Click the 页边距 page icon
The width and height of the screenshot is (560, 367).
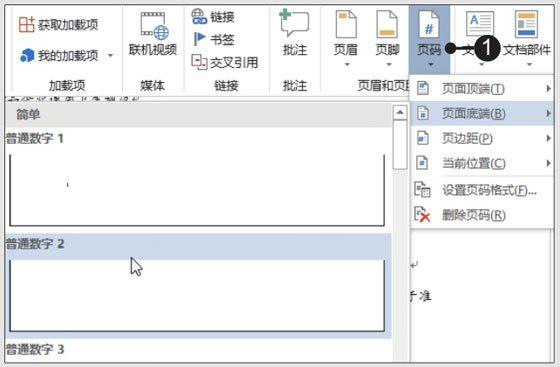pos(423,138)
